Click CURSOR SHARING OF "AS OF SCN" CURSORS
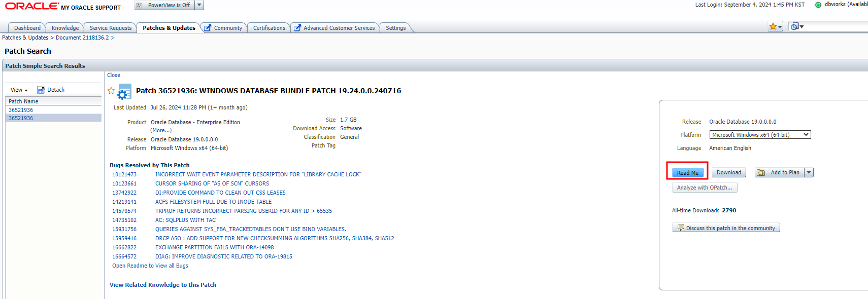This screenshot has height=299, width=868. 212,183
